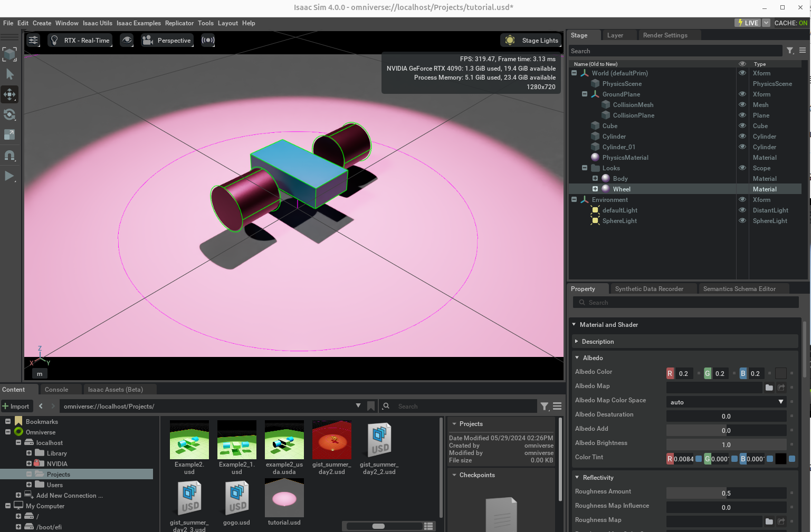Click the content browser filter icon
The image size is (811, 532).
coord(545,406)
